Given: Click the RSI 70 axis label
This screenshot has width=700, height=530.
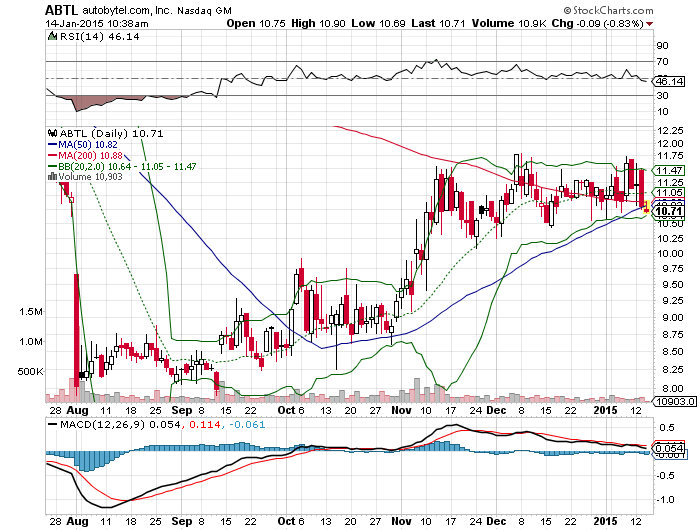Looking at the screenshot, I should [662, 62].
